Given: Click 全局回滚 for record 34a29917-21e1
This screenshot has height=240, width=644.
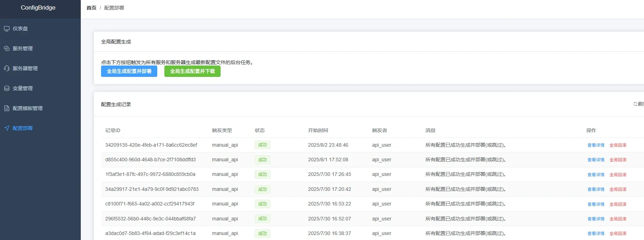Looking at the screenshot, I should tap(618, 189).
